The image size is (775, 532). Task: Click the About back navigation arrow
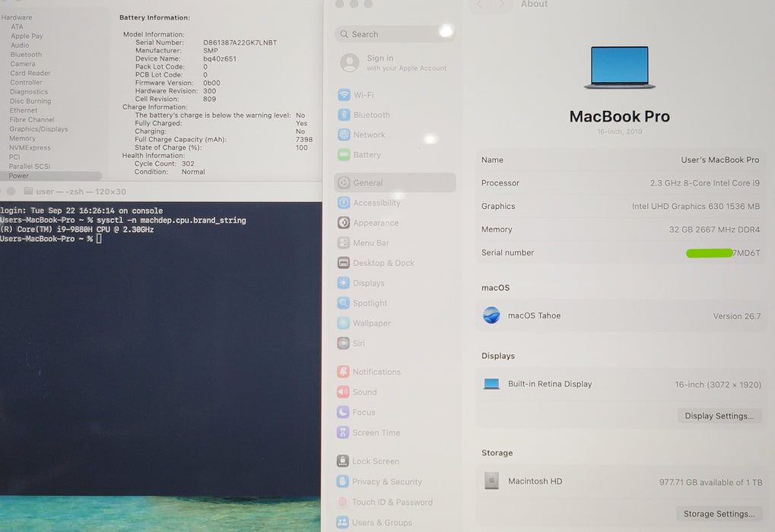[479, 4]
